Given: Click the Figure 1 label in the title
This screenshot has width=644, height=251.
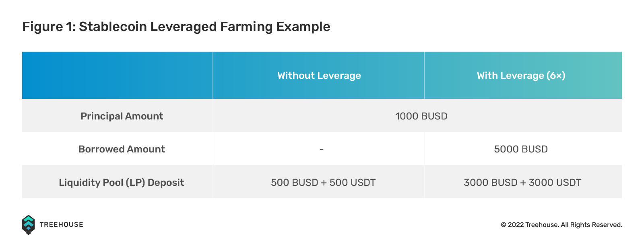Looking at the screenshot, I should tap(49, 27).
